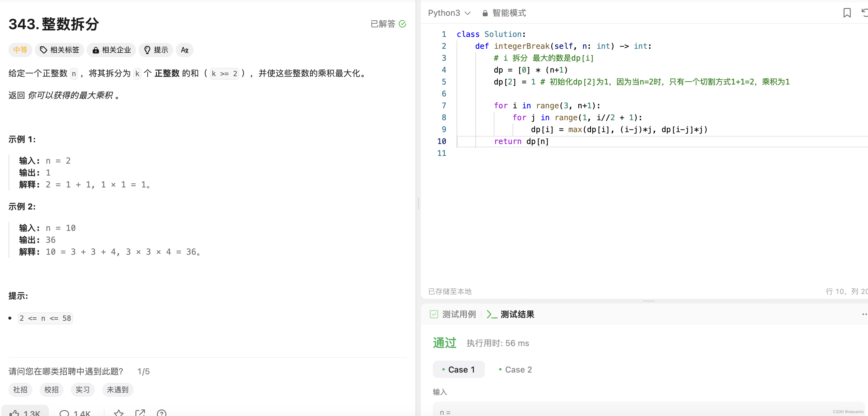The height and width of the screenshot is (416, 868).
Task: Select the Case 2 tab
Action: pos(515,370)
